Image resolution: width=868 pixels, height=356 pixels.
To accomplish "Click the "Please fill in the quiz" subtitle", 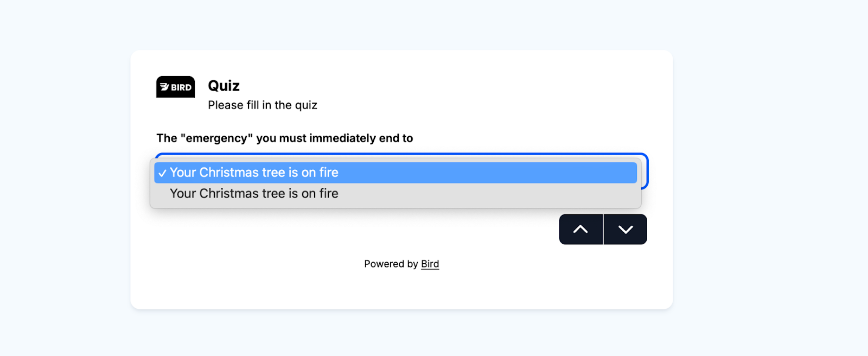I will point(263,105).
